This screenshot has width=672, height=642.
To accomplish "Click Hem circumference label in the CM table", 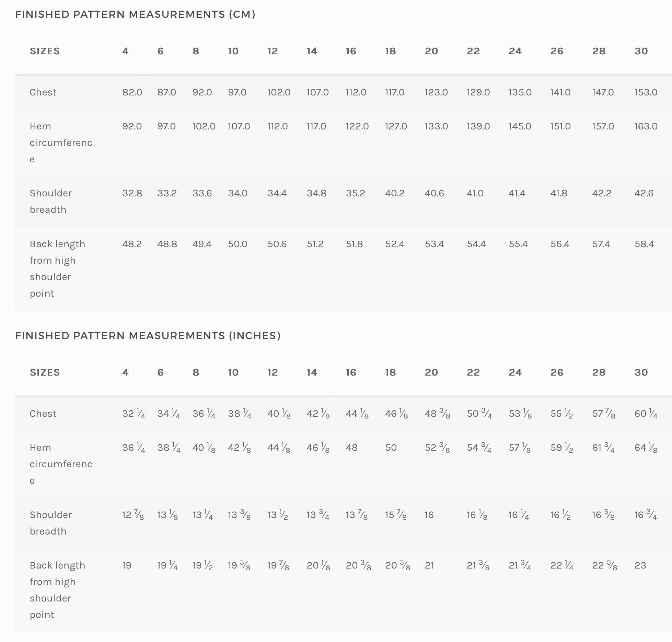I will click(x=61, y=142).
